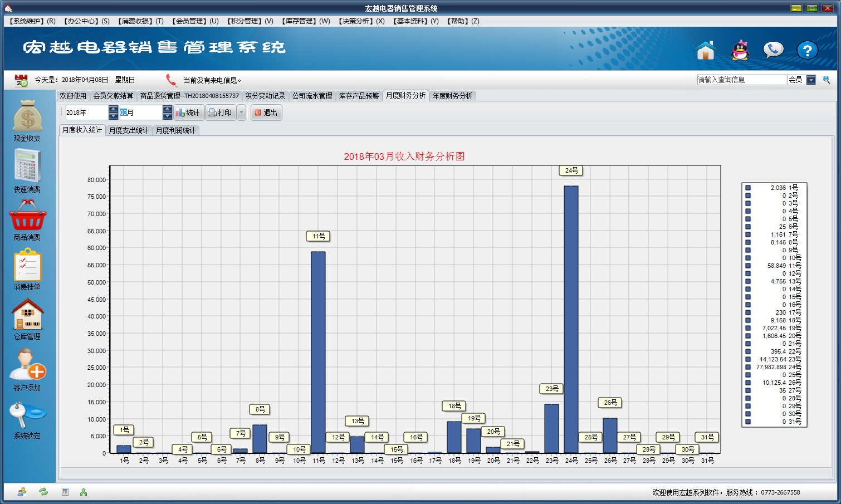Click the 统计 button
This screenshot has height=504, width=841.
point(188,112)
